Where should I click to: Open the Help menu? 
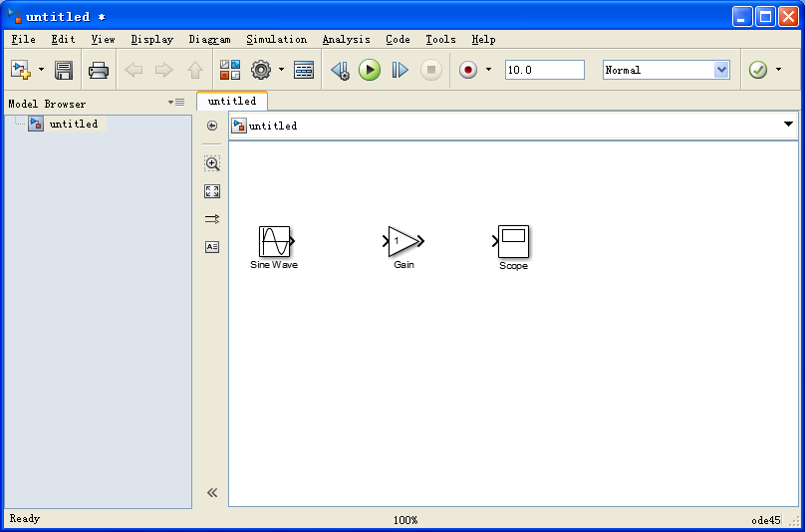[483, 40]
